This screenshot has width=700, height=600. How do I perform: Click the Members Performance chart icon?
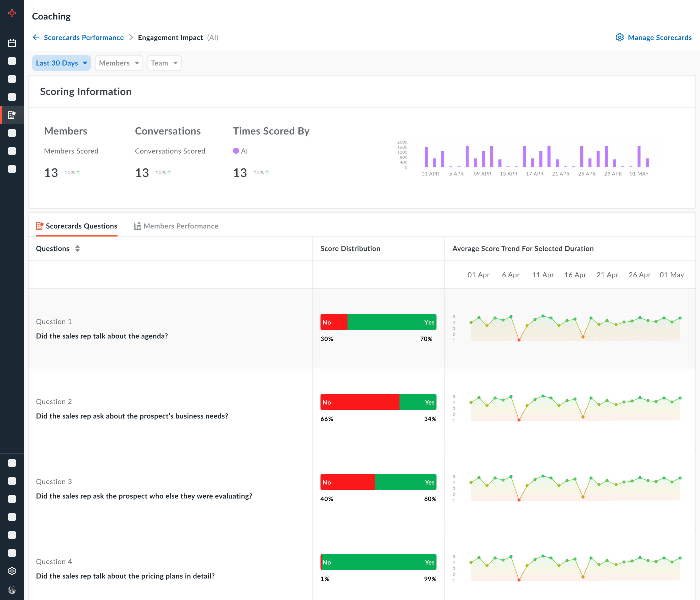pyautogui.click(x=137, y=226)
